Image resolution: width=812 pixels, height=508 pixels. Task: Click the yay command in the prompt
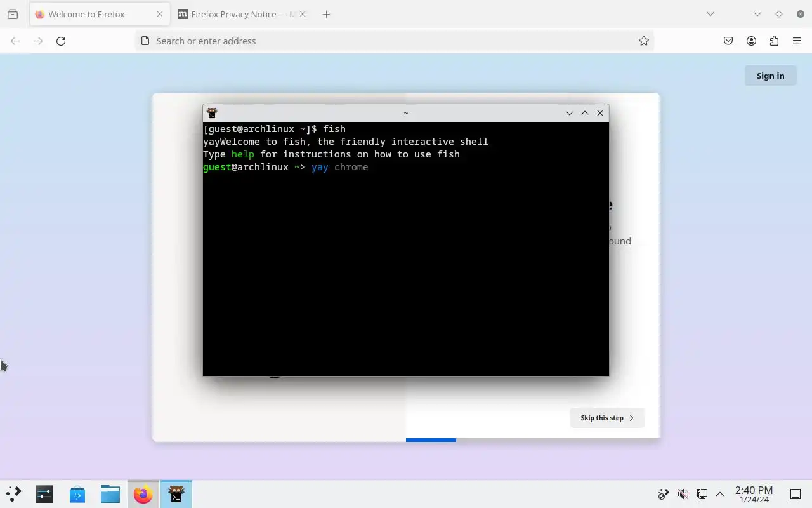pyautogui.click(x=320, y=167)
